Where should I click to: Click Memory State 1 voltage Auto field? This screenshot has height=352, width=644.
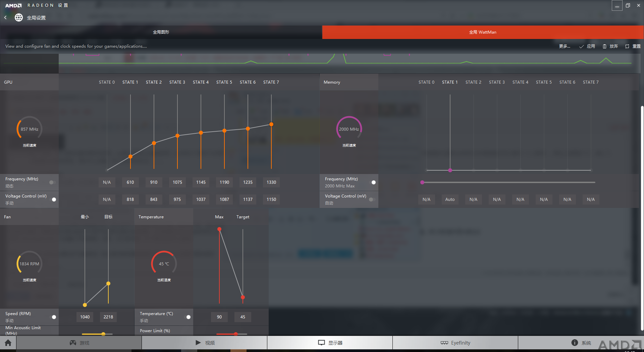pos(450,200)
